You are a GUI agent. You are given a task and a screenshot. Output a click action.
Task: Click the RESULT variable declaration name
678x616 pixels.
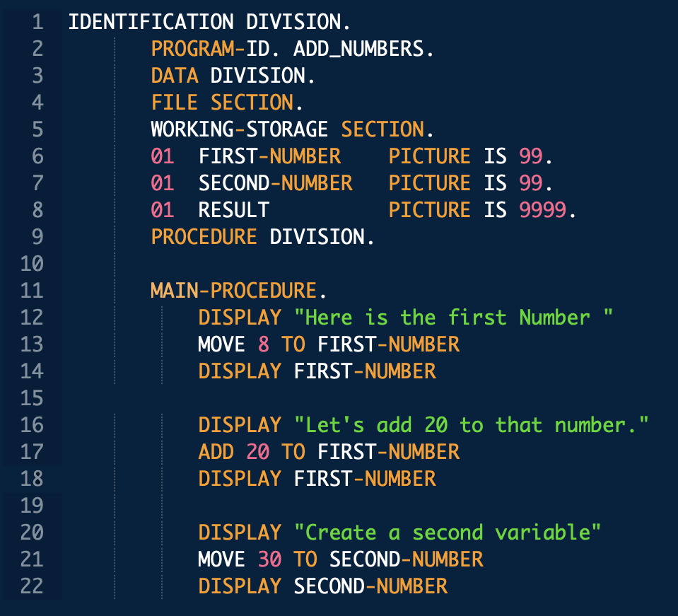[233, 210]
